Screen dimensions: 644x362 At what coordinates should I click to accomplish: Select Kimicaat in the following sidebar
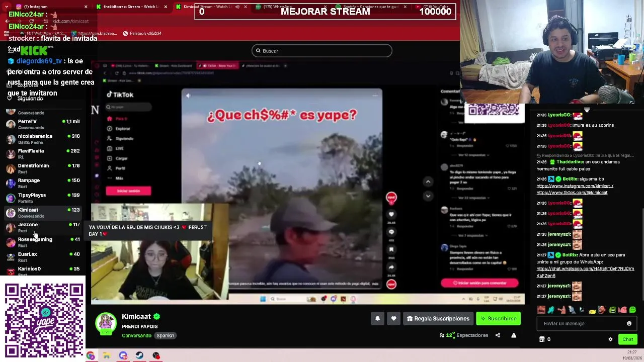tap(43, 213)
